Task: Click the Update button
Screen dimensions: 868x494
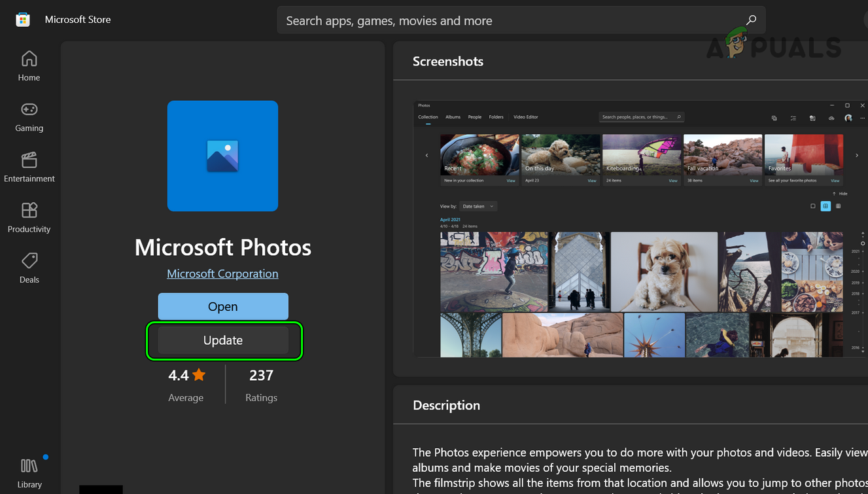Action: click(x=223, y=340)
